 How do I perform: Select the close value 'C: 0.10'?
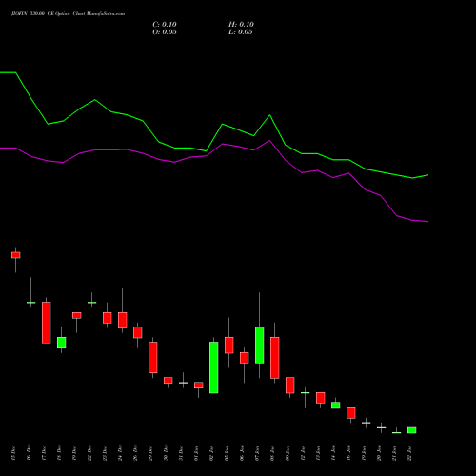165,25
